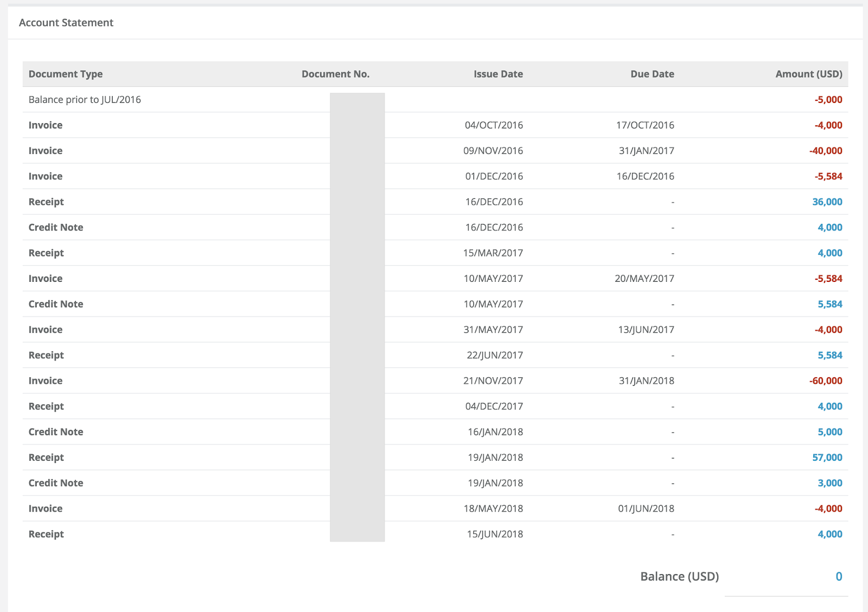The height and width of the screenshot is (612, 868).
Task: Select the Amount (USD) column header
Action: 808,74
